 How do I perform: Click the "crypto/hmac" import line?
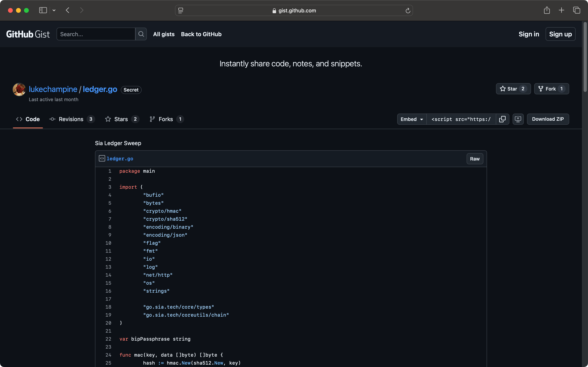pyautogui.click(x=162, y=211)
